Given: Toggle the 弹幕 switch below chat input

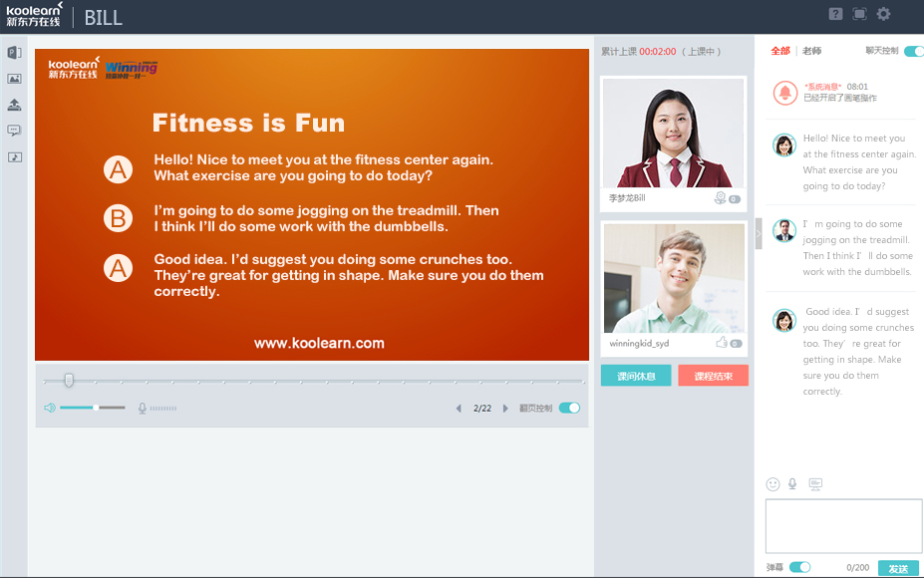Looking at the screenshot, I should click(x=799, y=567).
